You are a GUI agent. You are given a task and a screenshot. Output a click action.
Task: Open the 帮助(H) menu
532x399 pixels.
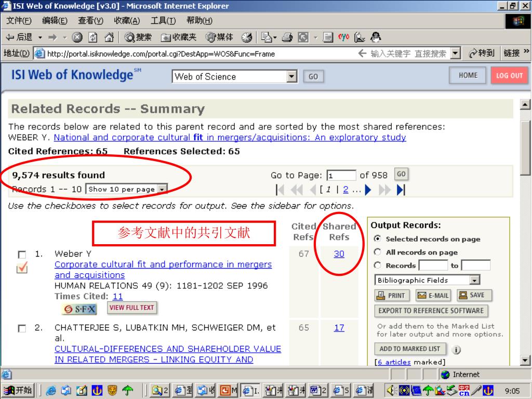click(199, 21)
